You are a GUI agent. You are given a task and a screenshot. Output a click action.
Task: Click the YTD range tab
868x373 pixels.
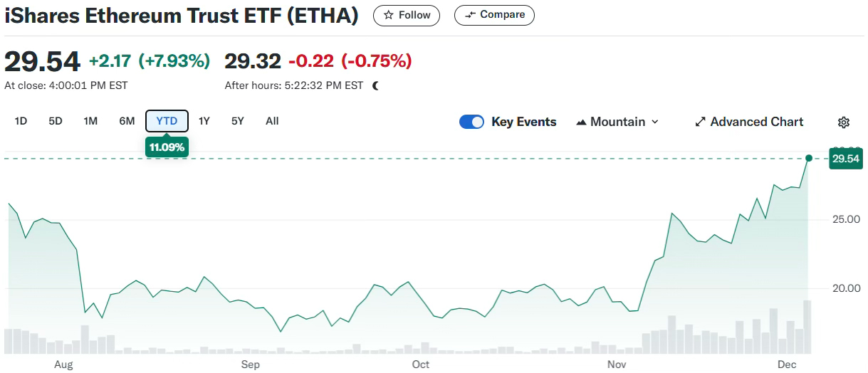(167, 121)
